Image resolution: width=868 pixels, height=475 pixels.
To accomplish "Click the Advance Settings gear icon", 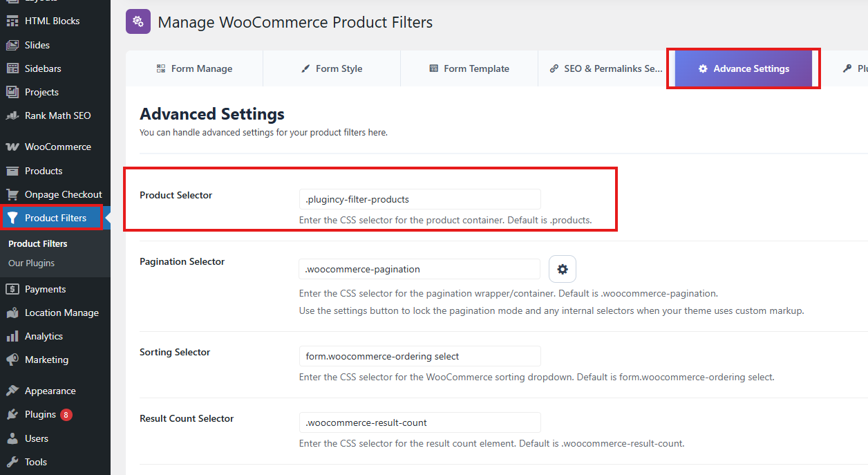I will tap(703, 68).
